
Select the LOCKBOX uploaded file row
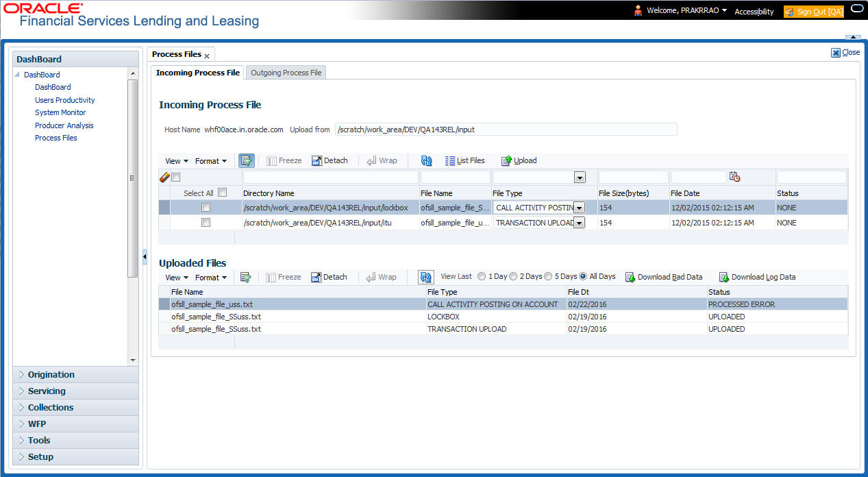tap(503, 317)
